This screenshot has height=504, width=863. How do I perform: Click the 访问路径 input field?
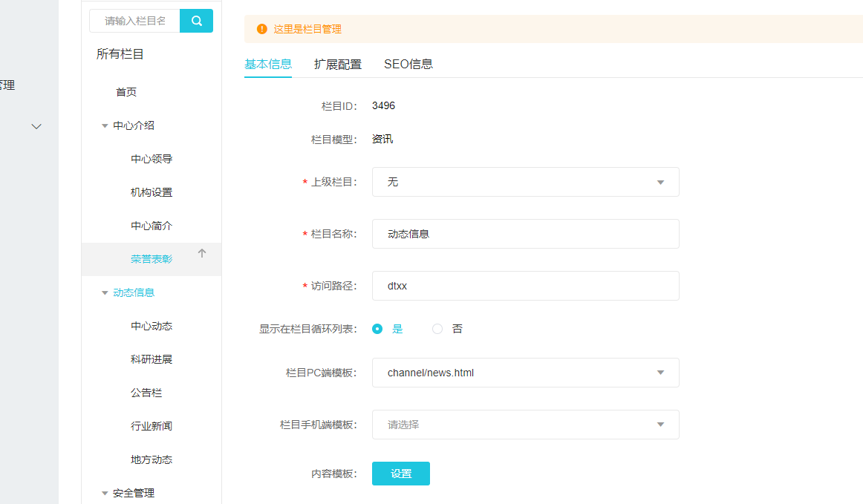point(525,286)
